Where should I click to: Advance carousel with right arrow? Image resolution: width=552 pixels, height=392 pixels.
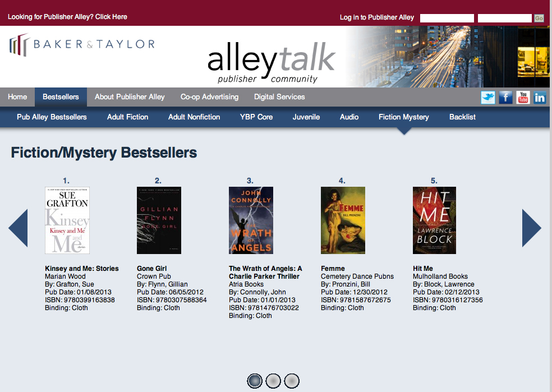click(x=531, y=228)
